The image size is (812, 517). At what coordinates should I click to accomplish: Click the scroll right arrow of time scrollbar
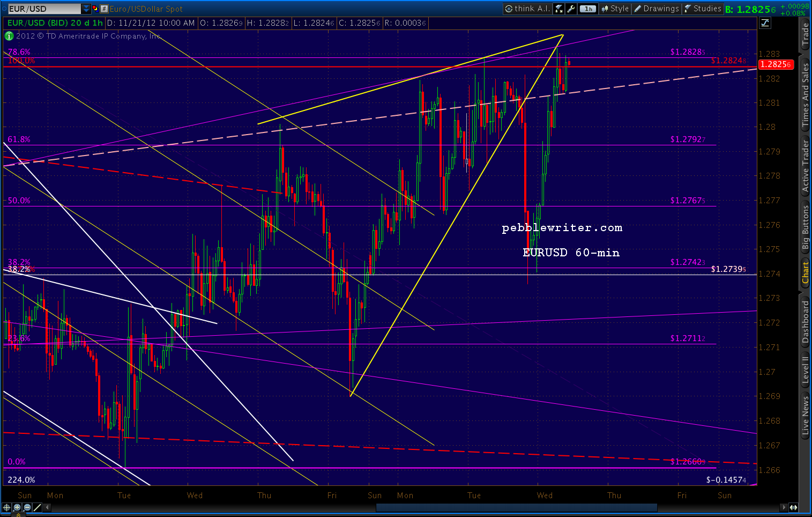tap(785, 507)
